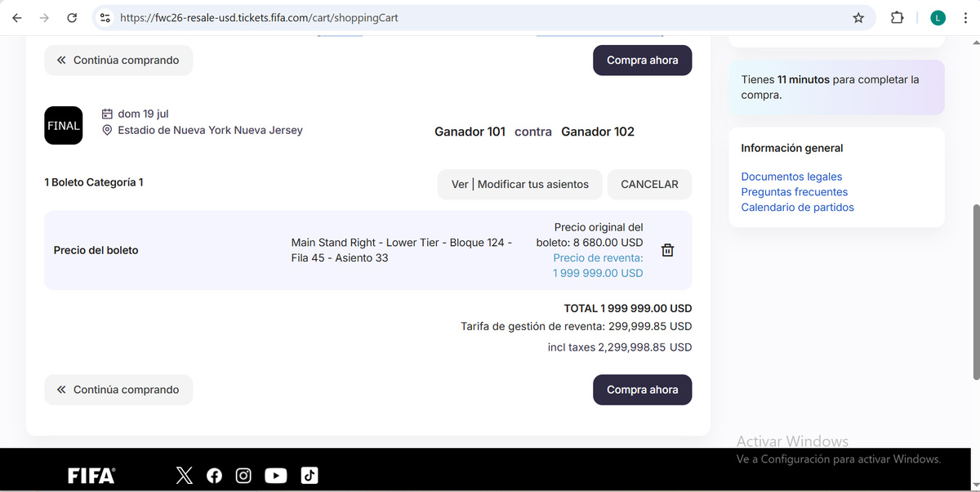Click the bottom Continúa comprando button
This screenshot has height=492, width=980.
coord(118,390)
